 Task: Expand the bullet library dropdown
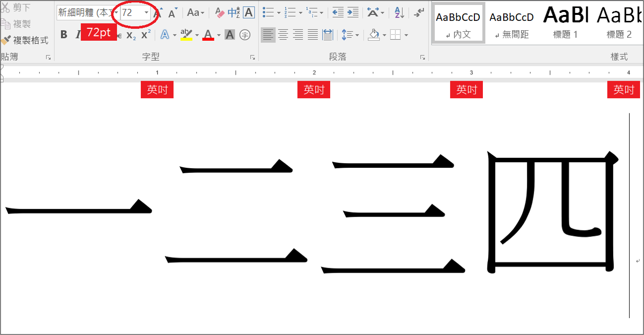click(x=278, y=13)
